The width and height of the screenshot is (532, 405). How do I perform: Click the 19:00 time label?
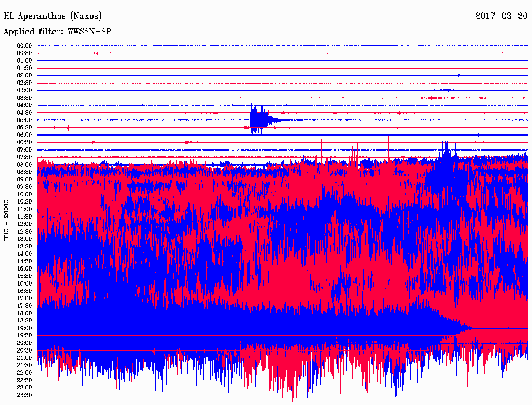[x=24, y=328]
